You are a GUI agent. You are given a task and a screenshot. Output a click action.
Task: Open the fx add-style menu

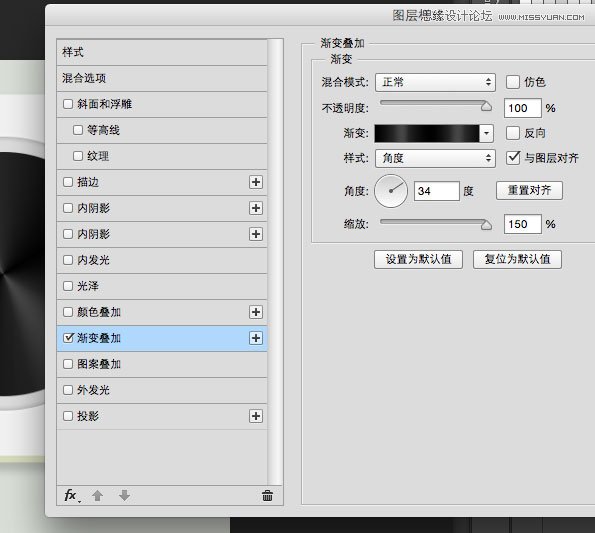tap(72, 495)
